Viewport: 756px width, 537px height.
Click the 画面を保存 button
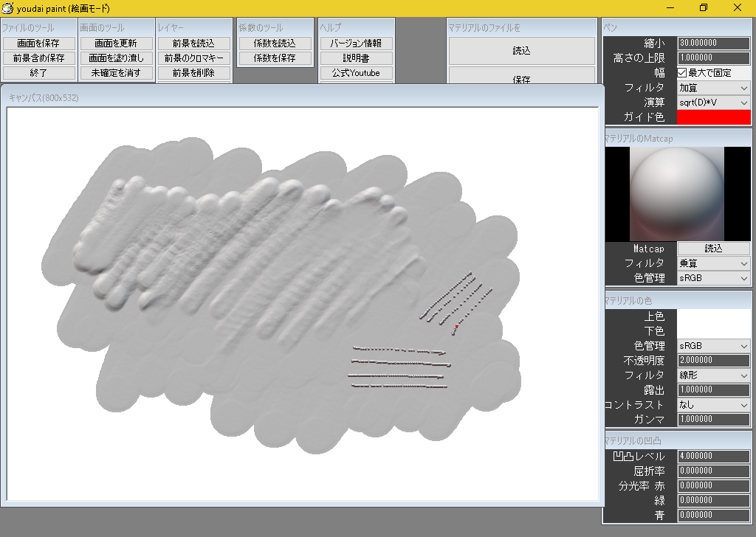pyautogui.click(x=38, y=43)
